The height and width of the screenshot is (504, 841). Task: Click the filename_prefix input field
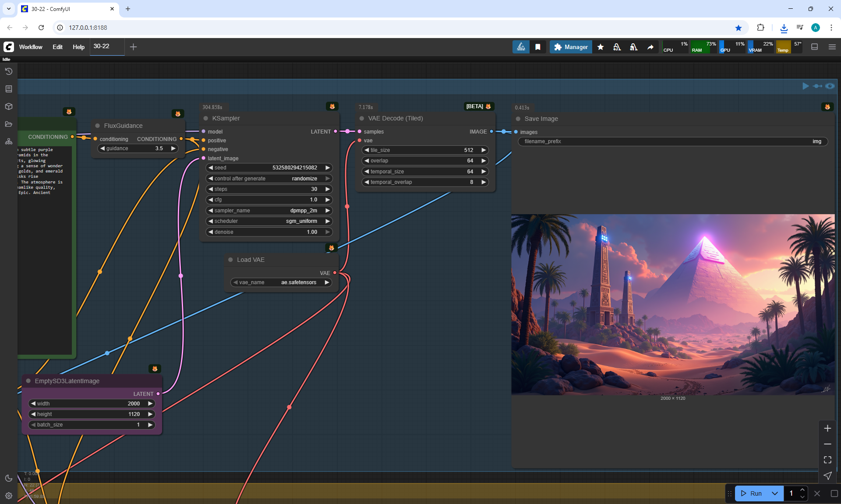672,141
